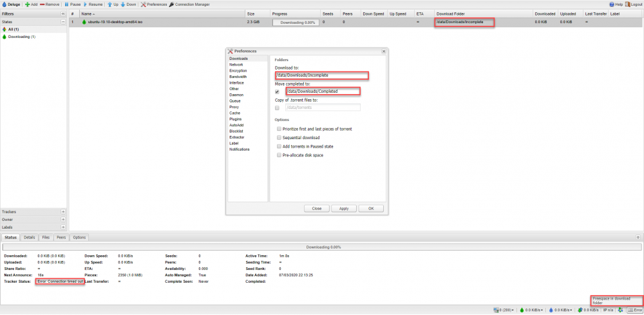Switch to the Details tab
Viewport: 644px width, 315px height.
click(x=29, y=238)
